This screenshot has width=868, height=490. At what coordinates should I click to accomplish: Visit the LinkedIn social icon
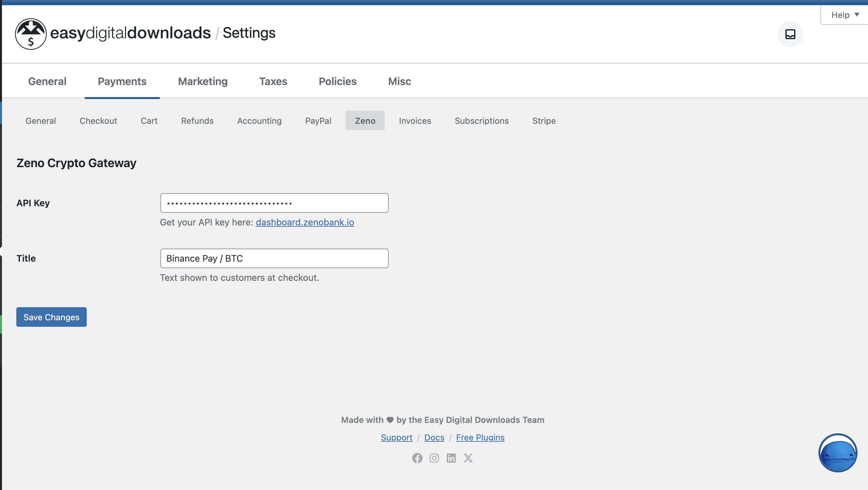[x=451, y=458]
